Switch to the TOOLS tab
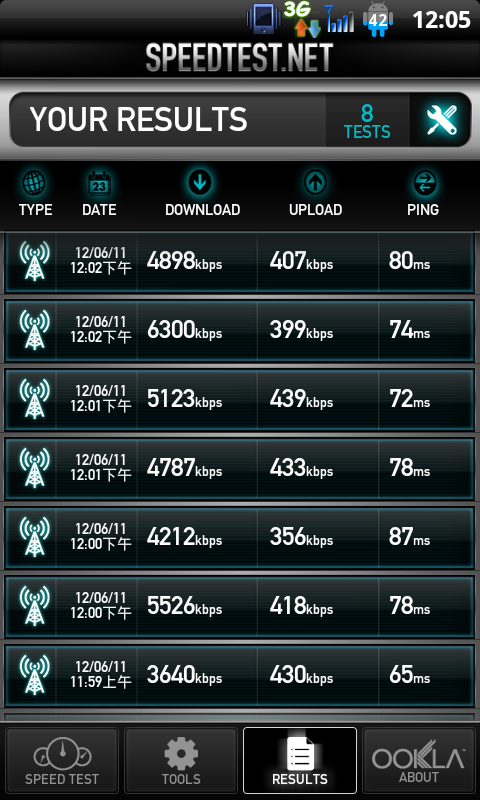Viewport: 480px width, 800px height. [181, 761]
